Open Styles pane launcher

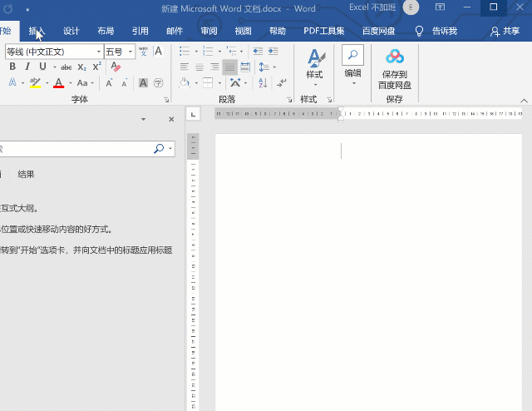tap(329, 100)
